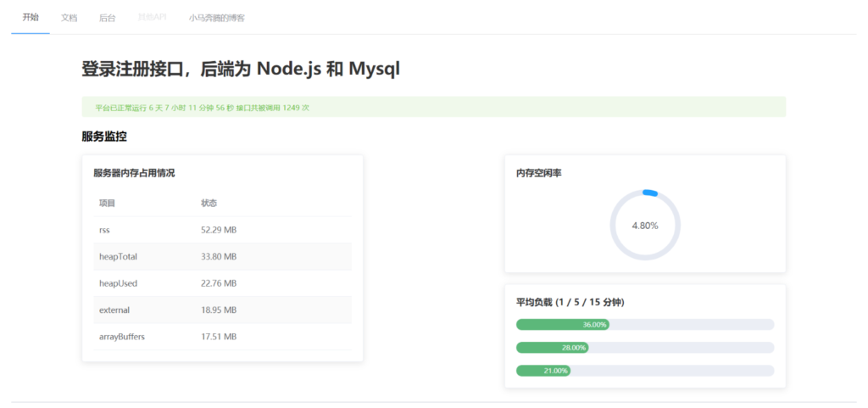Image resolution: width=868 pixels, height=408 pixels.
Task: Click the 内存空闲率 card title
Action: (x=539, y=173)
